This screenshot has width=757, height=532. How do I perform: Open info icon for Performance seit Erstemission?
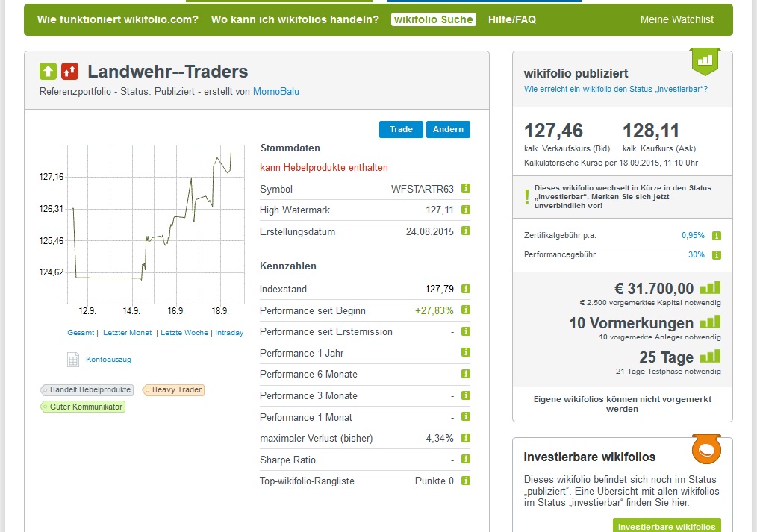[465, 331]
